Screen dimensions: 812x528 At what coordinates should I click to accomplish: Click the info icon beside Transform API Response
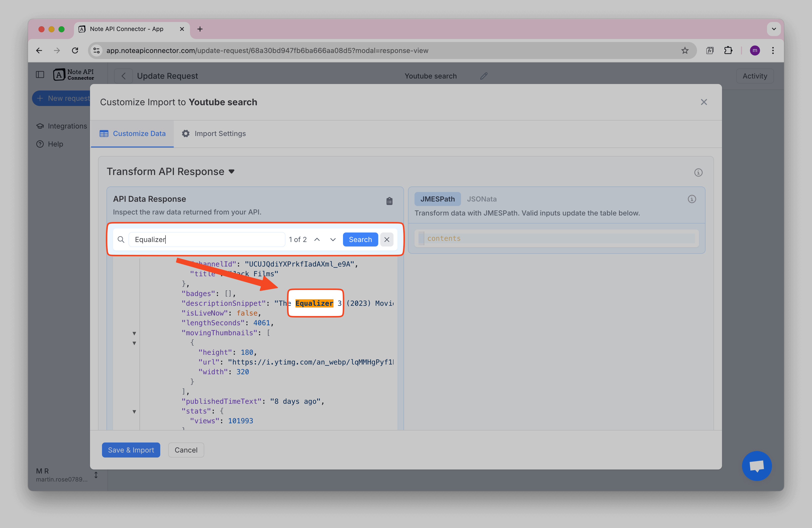tap(698, 172)
